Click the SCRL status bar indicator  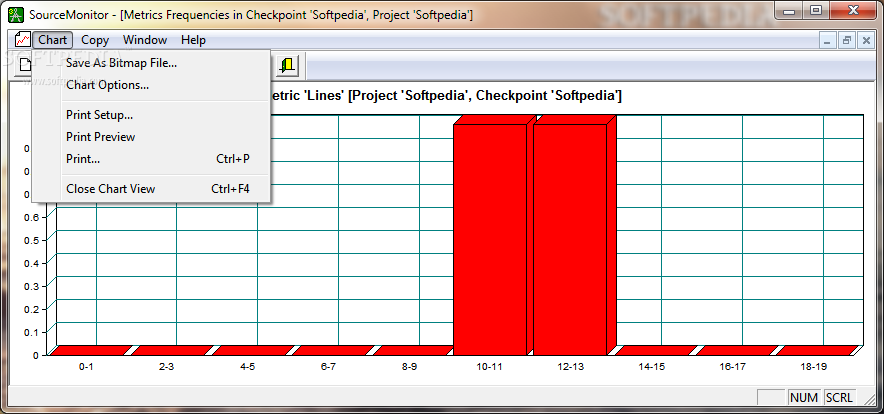tap(839, 398)
